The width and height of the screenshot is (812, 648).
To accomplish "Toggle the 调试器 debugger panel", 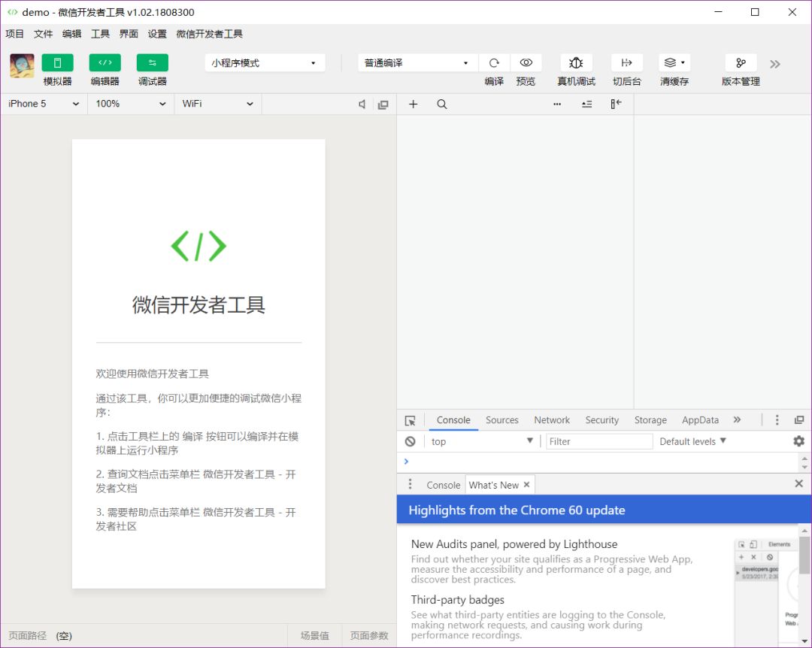I will coord(152,62).
